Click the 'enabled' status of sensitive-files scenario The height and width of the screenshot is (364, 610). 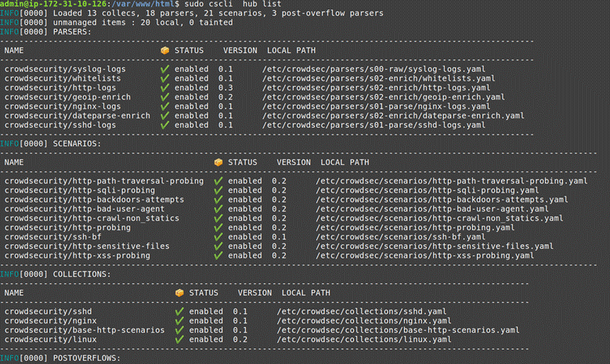pyautogui.click(x=245, y=247)
